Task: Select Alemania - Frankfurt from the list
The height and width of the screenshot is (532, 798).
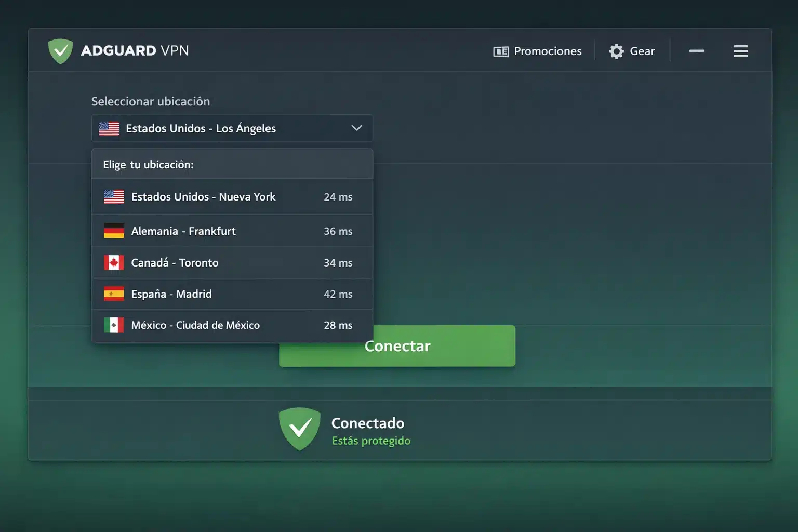Action: (x=183, y=231)
